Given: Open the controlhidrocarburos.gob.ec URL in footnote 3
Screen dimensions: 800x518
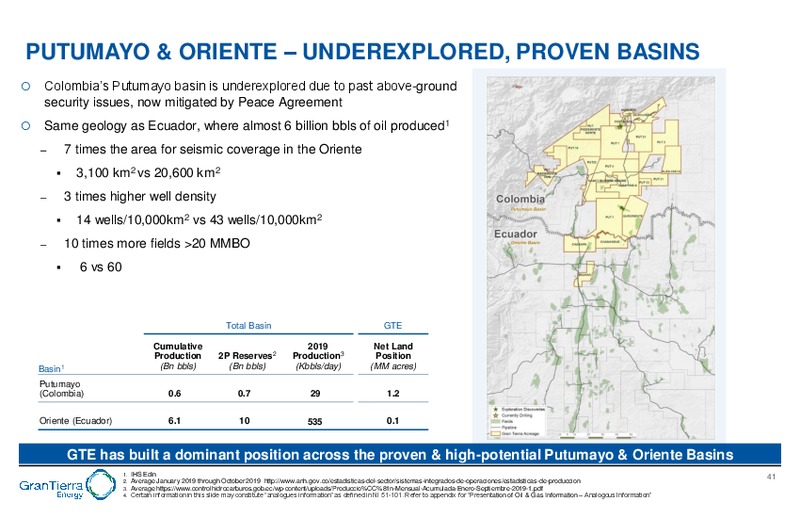Looking at the screenshot, I should pos(350,488).
